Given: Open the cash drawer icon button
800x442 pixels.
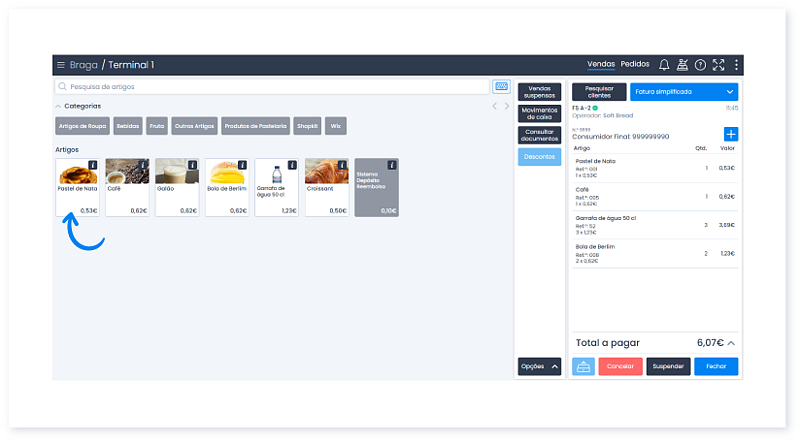Looking at the screenshot, I should (583, 366).
